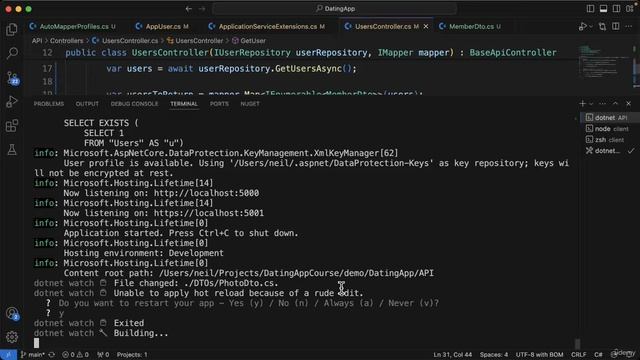Open the Run and Debug view
The height and width of the screenshot is (360, 640).
(12, 102)
